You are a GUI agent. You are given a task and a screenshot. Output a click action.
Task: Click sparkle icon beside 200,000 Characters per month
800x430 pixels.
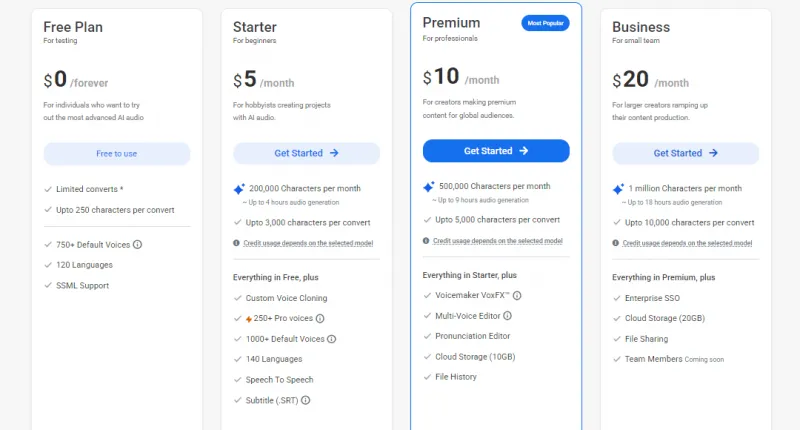tap(238, 188)
